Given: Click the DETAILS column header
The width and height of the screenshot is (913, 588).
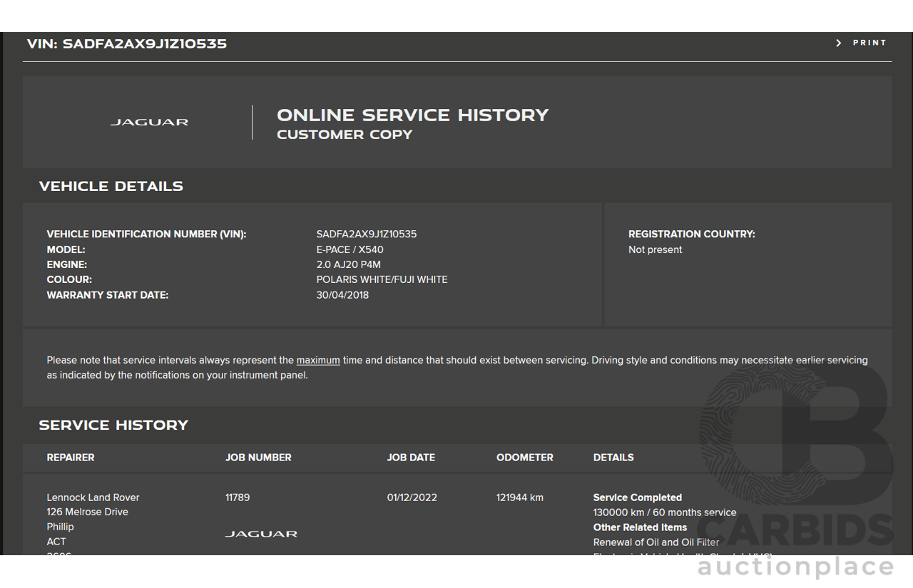Looking at the screenshot, I should pos(613,458).
